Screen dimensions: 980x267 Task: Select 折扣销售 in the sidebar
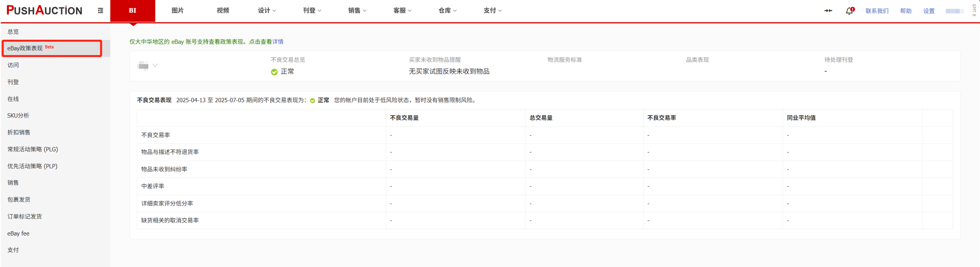(55, 132)
